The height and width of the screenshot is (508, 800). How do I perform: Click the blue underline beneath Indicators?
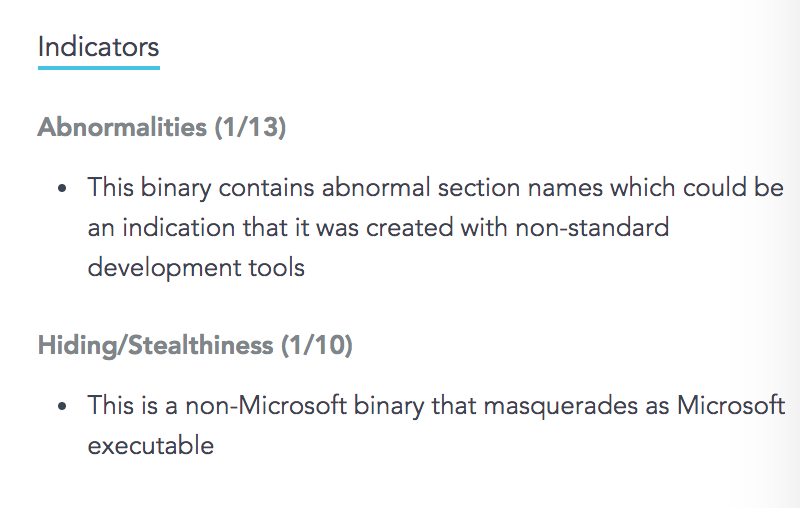98,68
